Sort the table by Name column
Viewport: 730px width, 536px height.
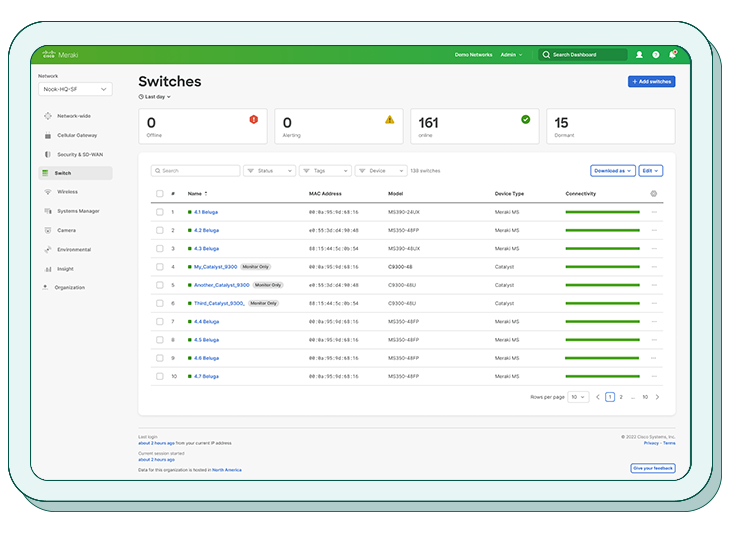tap(197, 193)
